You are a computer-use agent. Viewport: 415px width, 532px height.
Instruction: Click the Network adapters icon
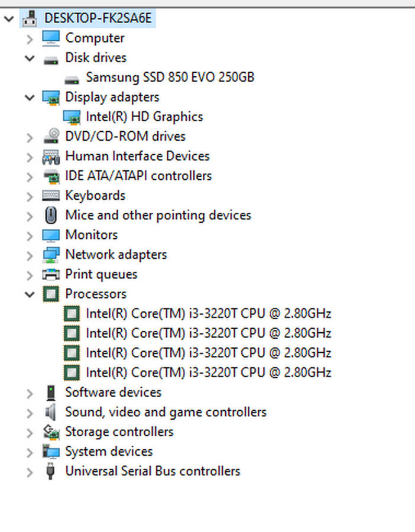coord(51,254)
